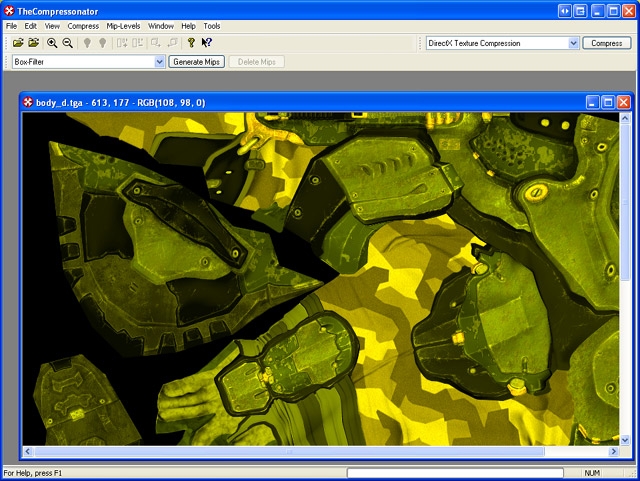The image size is (640, 481).
Task: Open the Compress menu in the menu bar
Action: tap(83, 25)
